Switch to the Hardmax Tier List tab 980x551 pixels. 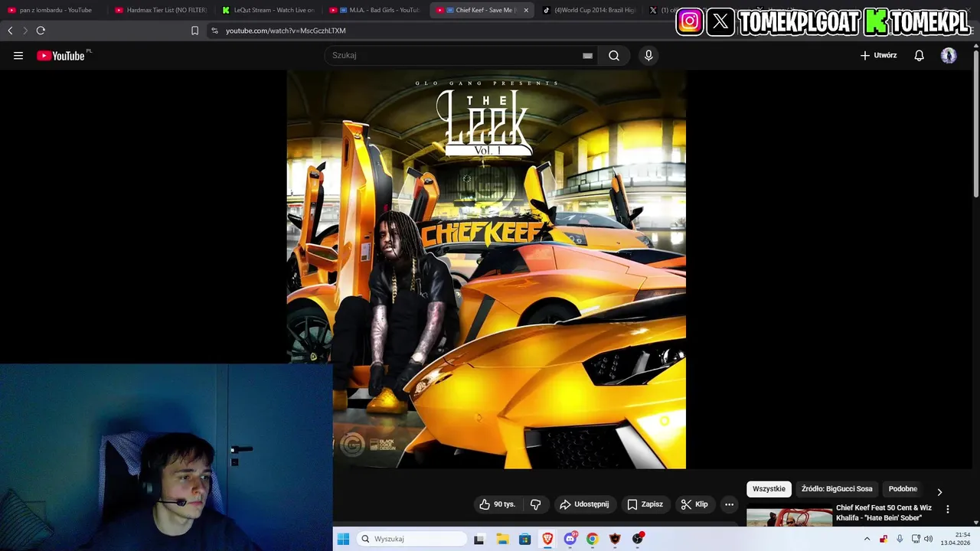point(162,10)
